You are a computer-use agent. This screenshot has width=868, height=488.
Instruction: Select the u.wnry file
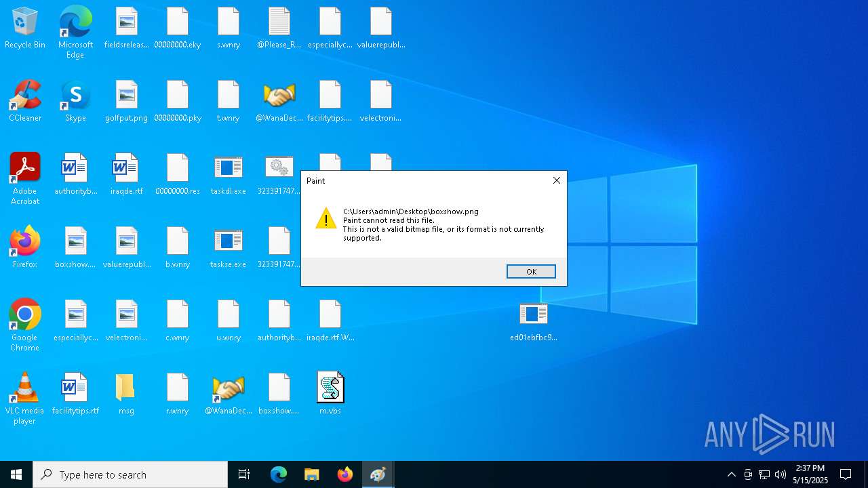[229, 321]
